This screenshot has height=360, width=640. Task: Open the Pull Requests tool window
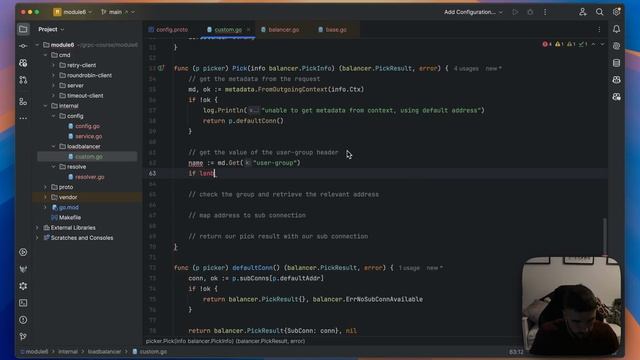(x=23, y=80)
